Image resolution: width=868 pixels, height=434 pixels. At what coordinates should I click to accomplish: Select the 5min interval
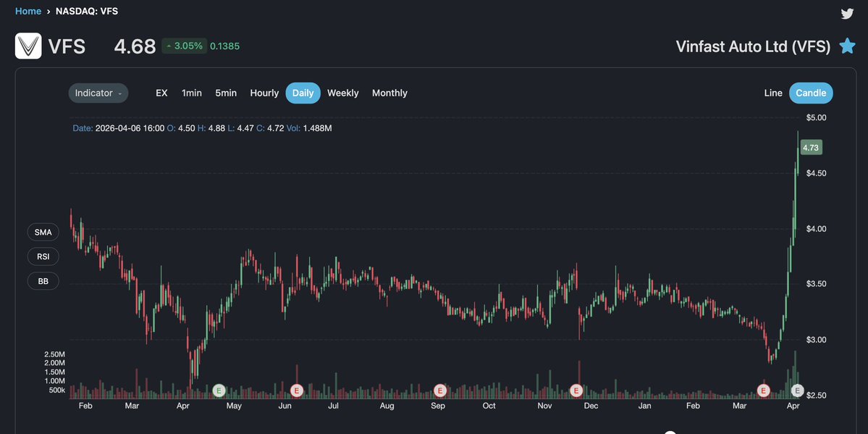coord(226,93)
